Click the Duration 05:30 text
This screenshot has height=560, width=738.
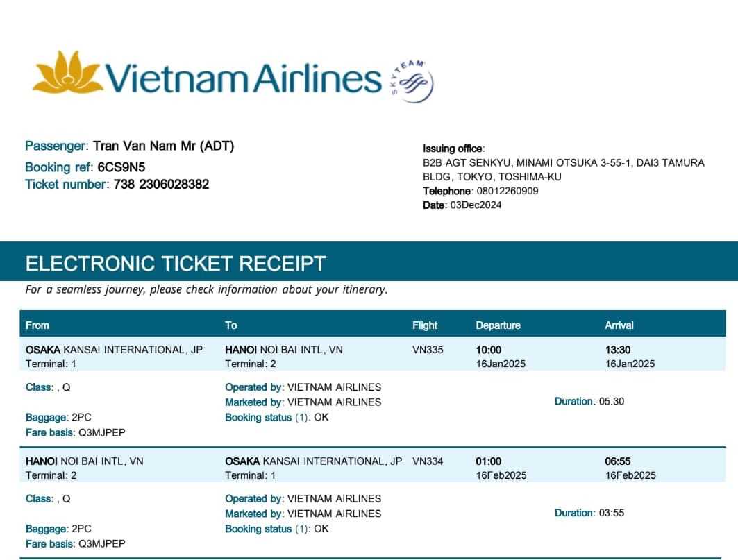(x=589, y=401)
